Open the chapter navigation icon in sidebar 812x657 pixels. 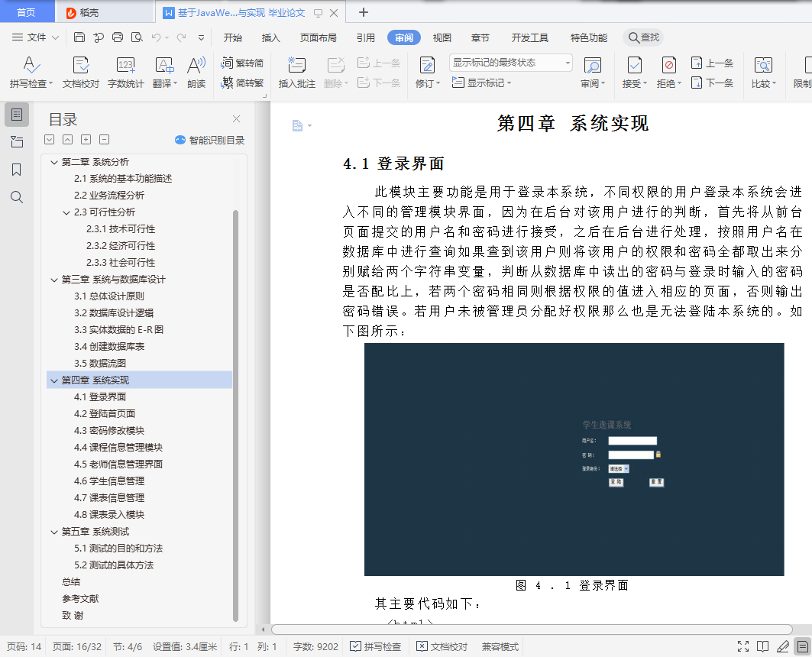pos(17,142)
